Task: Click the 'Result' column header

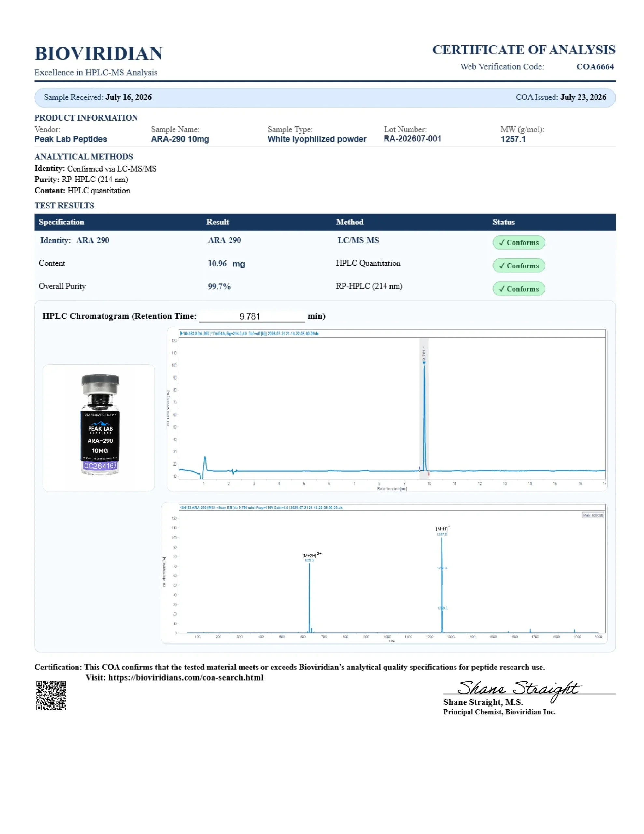Action: click(217, 222)
